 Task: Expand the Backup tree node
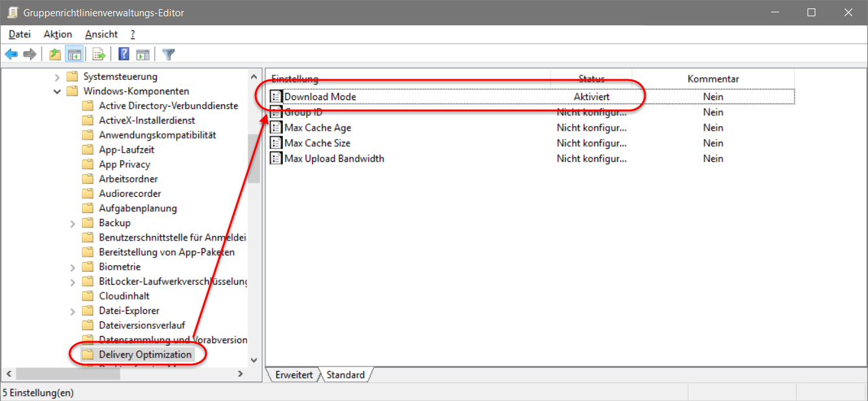(x=72, y=222)
